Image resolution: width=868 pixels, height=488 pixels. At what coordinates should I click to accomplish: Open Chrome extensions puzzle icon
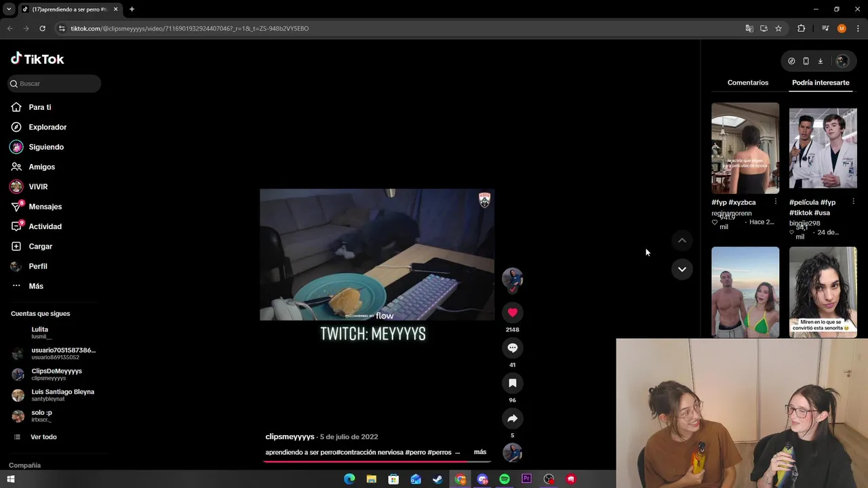(x=802, y=28)
